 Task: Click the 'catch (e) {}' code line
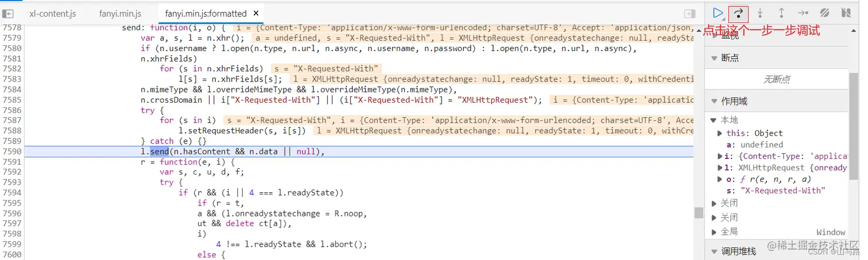(173, 141)
